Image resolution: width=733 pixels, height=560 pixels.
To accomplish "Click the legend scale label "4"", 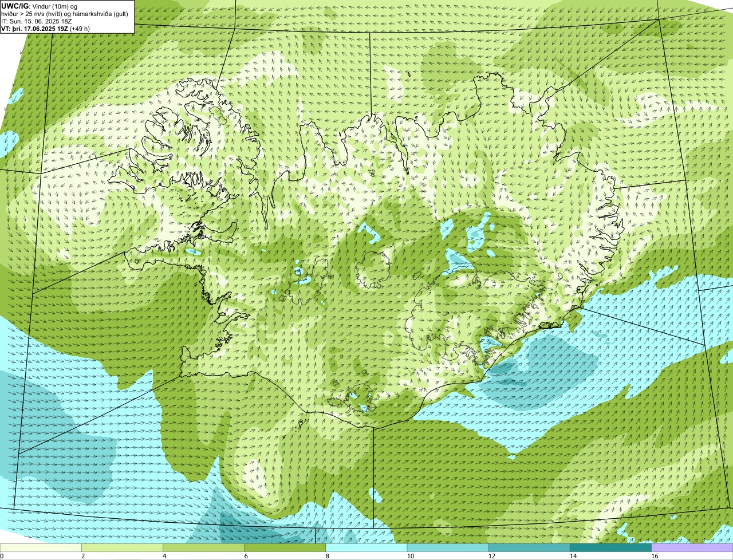I will (164, 556).
